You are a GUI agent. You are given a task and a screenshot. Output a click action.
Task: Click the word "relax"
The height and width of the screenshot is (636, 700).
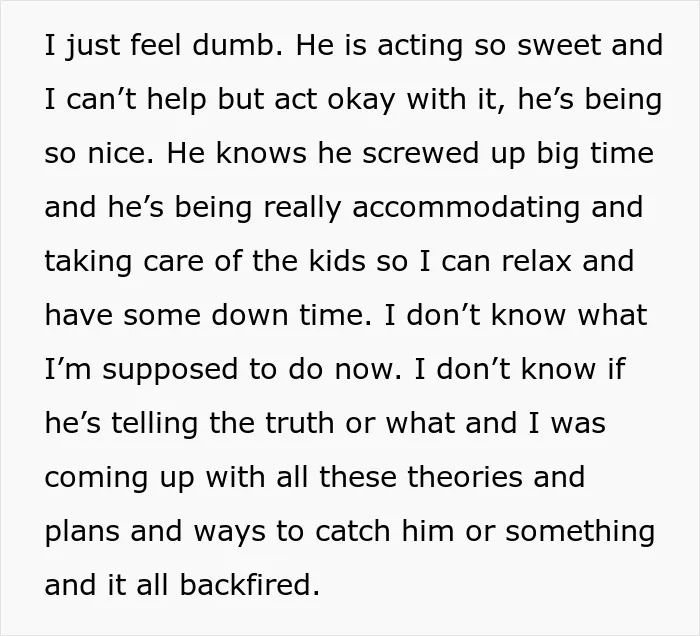[536, 261]
